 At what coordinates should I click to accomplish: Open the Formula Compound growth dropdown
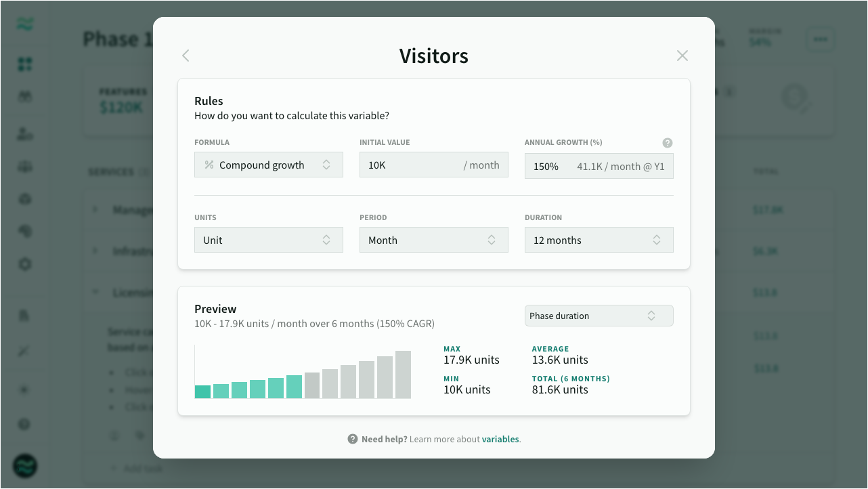point(268,165)
